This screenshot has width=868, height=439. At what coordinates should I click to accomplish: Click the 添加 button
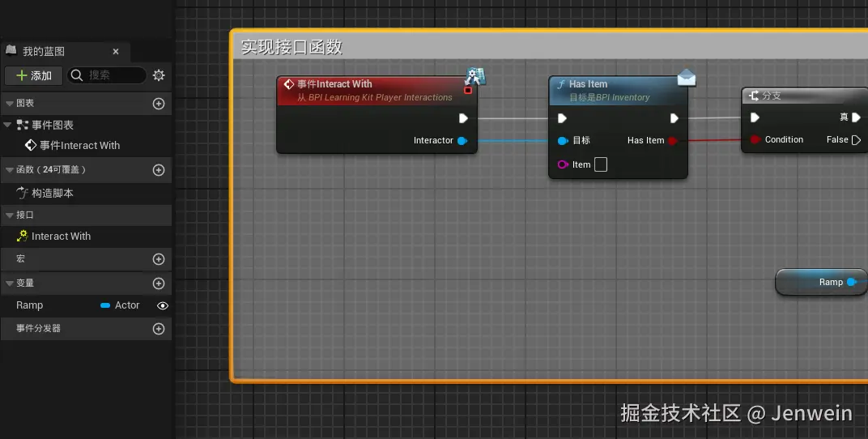tap(34, 75)
